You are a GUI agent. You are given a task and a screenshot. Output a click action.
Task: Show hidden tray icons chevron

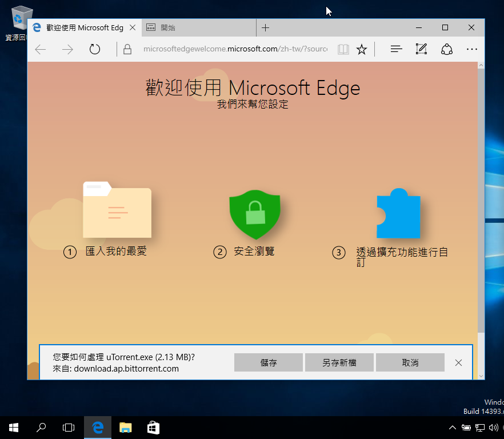coord(452,428)
